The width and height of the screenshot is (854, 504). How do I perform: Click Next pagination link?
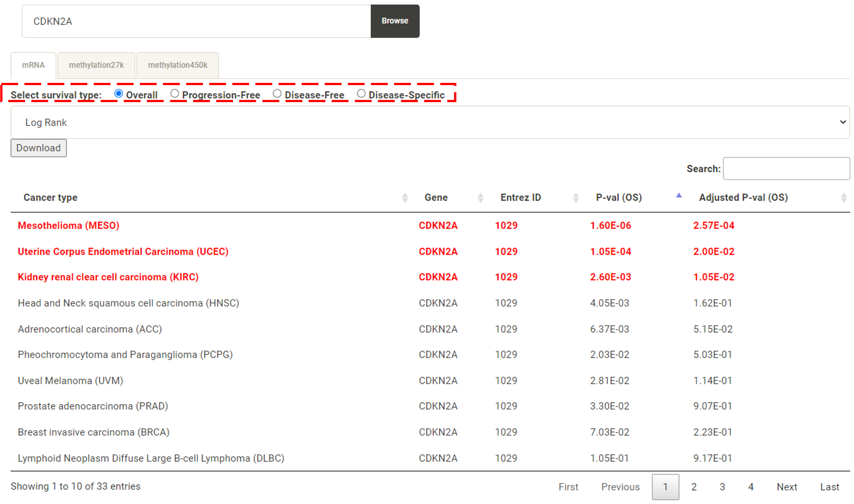click(x=786, y=487)
